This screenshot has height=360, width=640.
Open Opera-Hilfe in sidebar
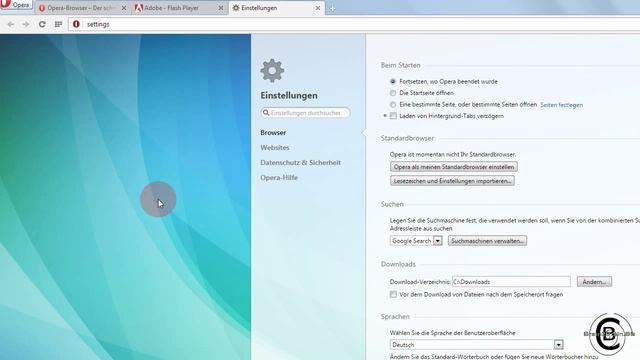(x=279, y=178)
